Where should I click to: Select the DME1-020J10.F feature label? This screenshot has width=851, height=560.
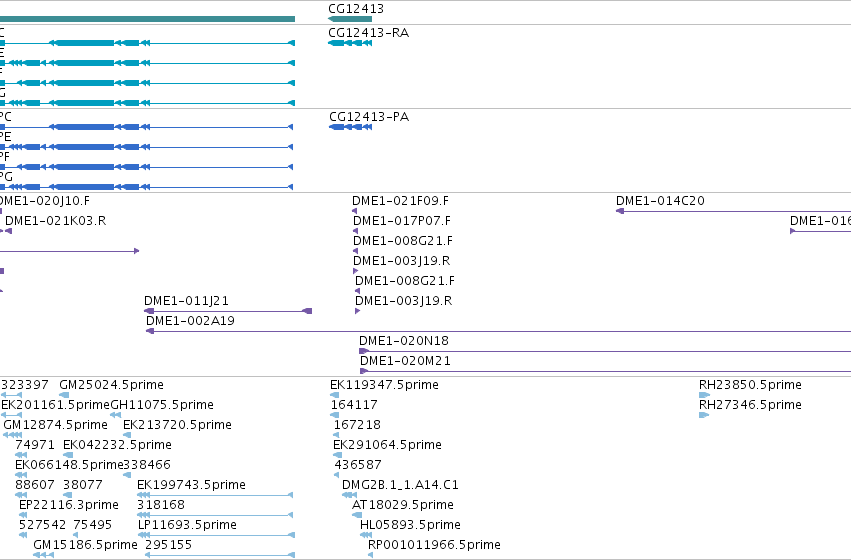click(45, 201)
